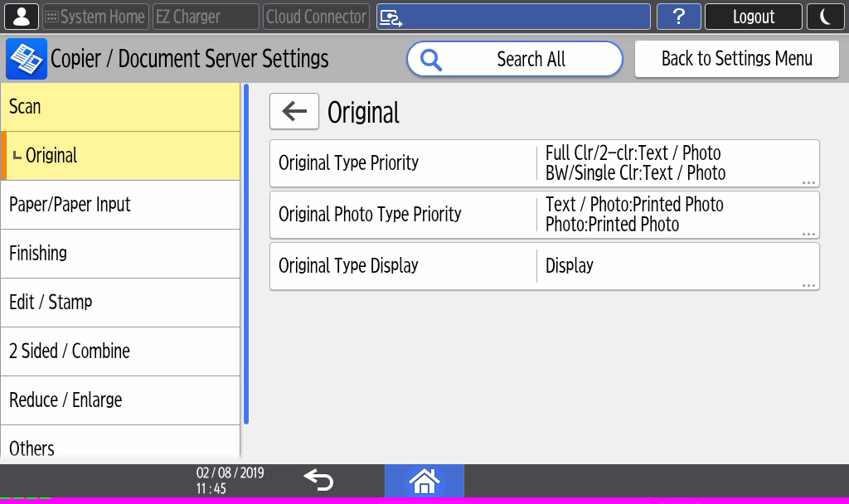The image size is (849, 504).
Task: Open Original Photo Type Priority setting
Action: [544, 215]
